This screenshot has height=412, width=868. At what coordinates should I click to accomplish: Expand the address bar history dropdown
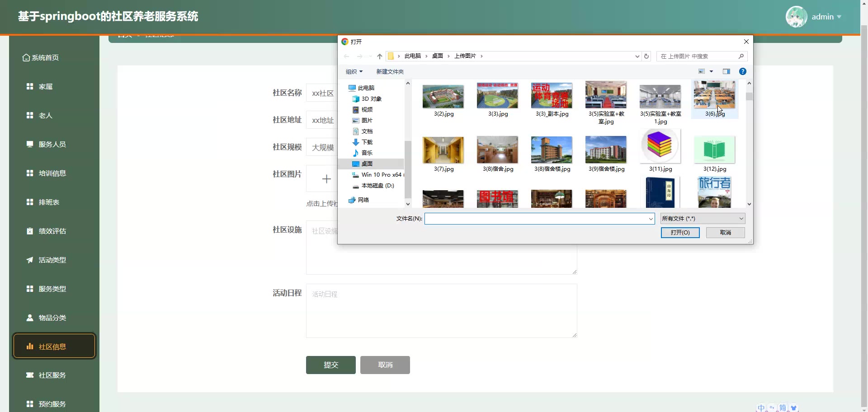point(637,56)
